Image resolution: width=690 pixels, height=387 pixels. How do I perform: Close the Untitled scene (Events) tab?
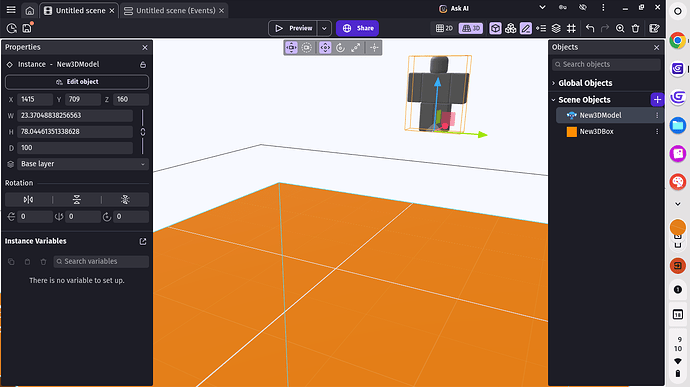pyautogui.click(x=221, y=11)
